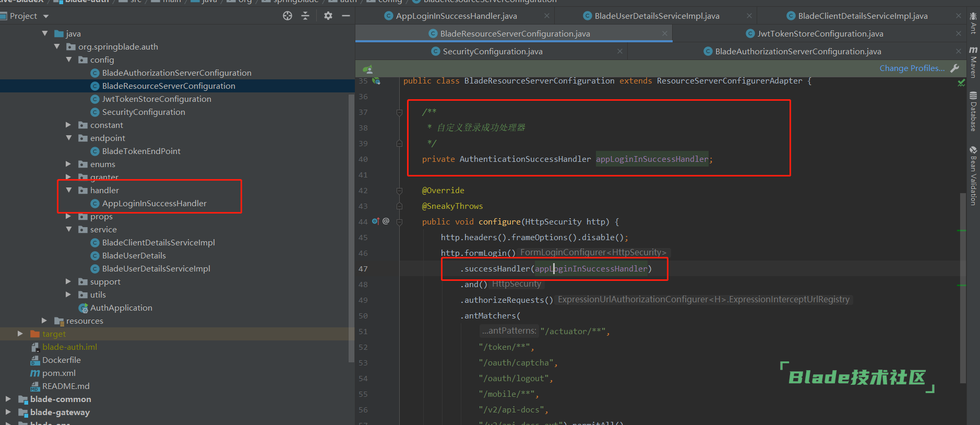
Task: Expand the utils package
Action: (68, 294)
